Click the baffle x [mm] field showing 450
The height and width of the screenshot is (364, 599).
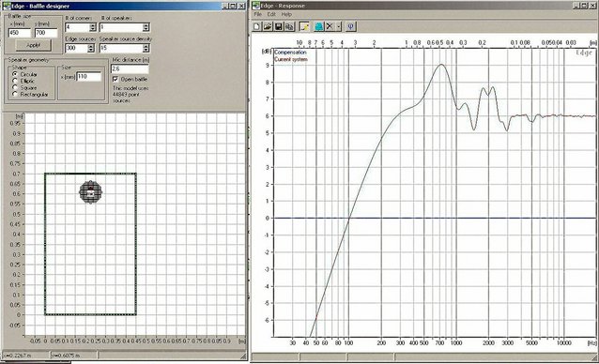(20, 33)
